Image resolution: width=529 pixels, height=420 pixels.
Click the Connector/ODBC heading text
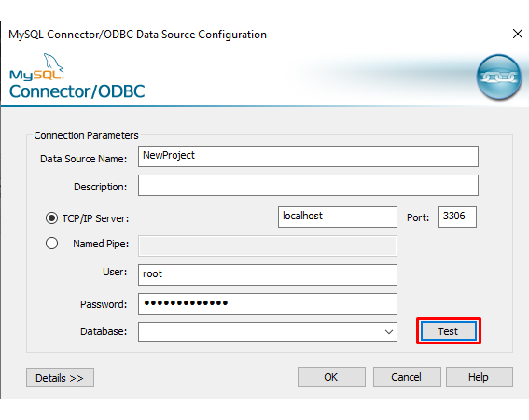coord(77,91)
